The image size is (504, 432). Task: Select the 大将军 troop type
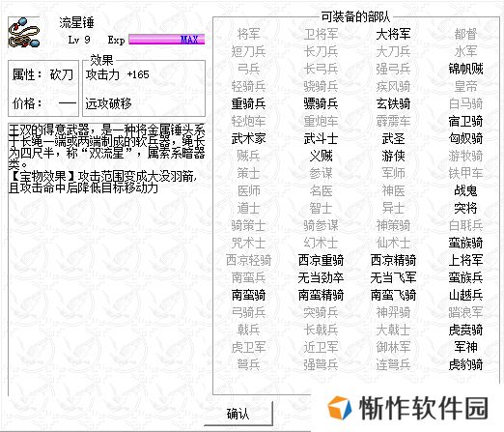pyautogui.click(x=393, y=34)
